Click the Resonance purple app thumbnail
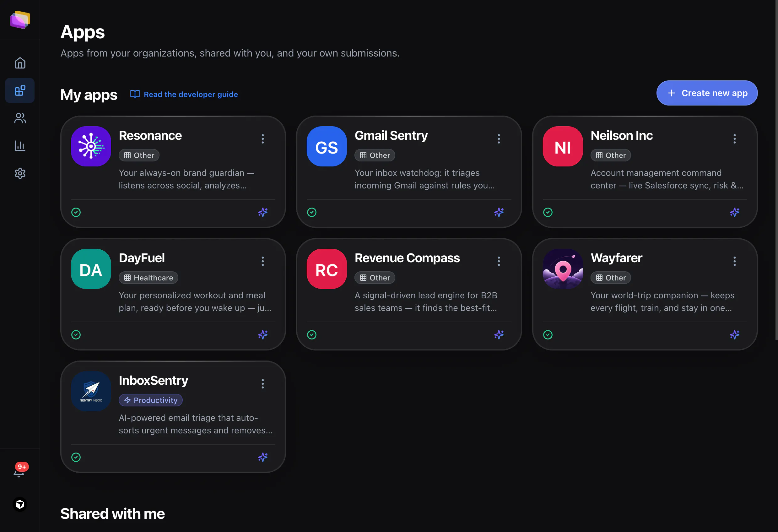The width and height of the screenshot is (778, 532). click(x=91, y=146)
